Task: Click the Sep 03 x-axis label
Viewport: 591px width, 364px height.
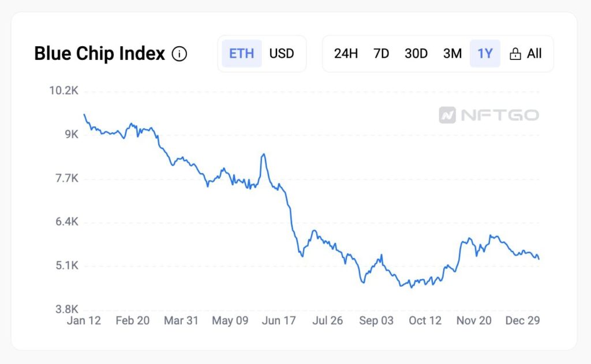Action: [376, 321]
